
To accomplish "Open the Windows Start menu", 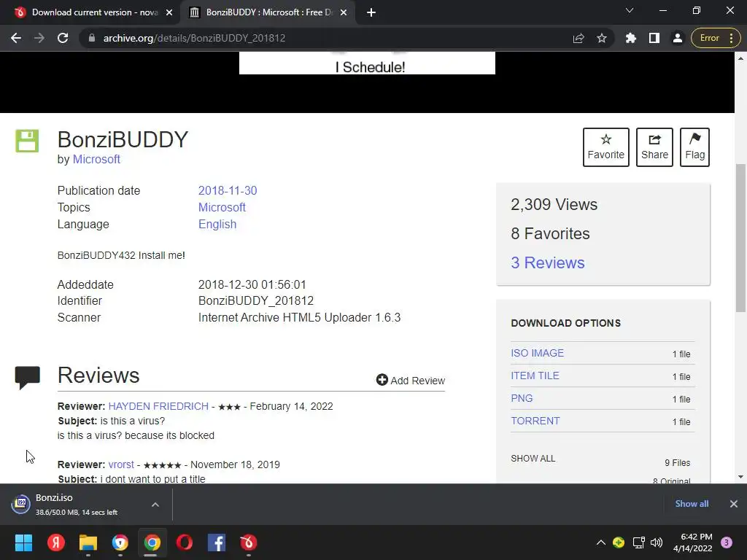I will pos(23,542).
